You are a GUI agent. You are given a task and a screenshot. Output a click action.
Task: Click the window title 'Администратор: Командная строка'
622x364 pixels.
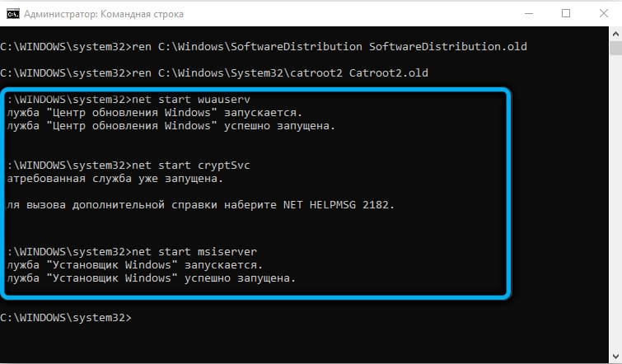104,14
